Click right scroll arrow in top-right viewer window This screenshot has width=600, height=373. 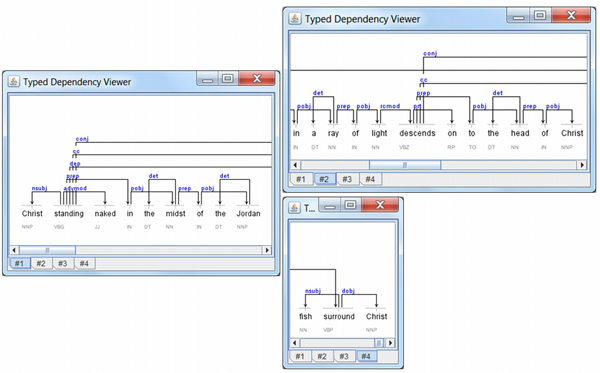click(x=582, y=165)
